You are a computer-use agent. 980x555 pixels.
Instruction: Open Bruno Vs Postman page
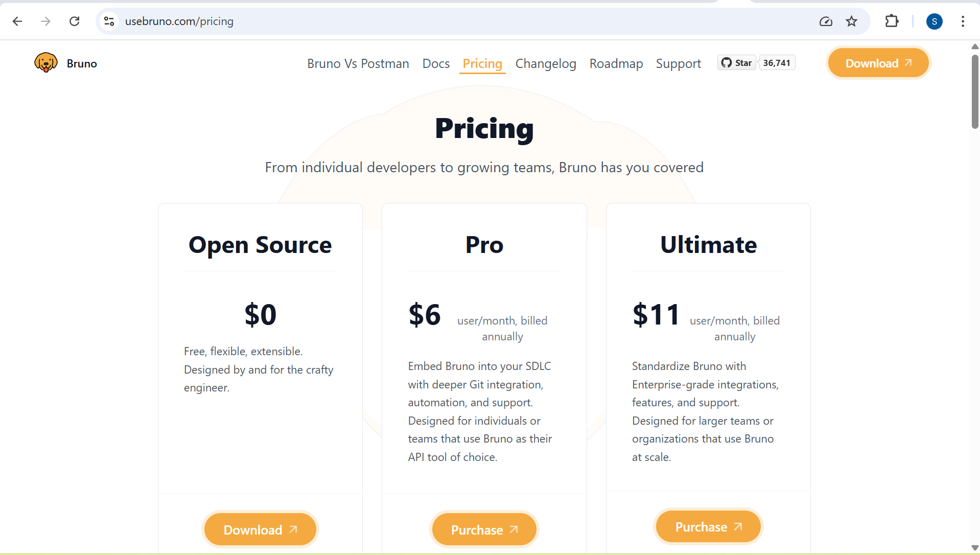click(358, 63)
